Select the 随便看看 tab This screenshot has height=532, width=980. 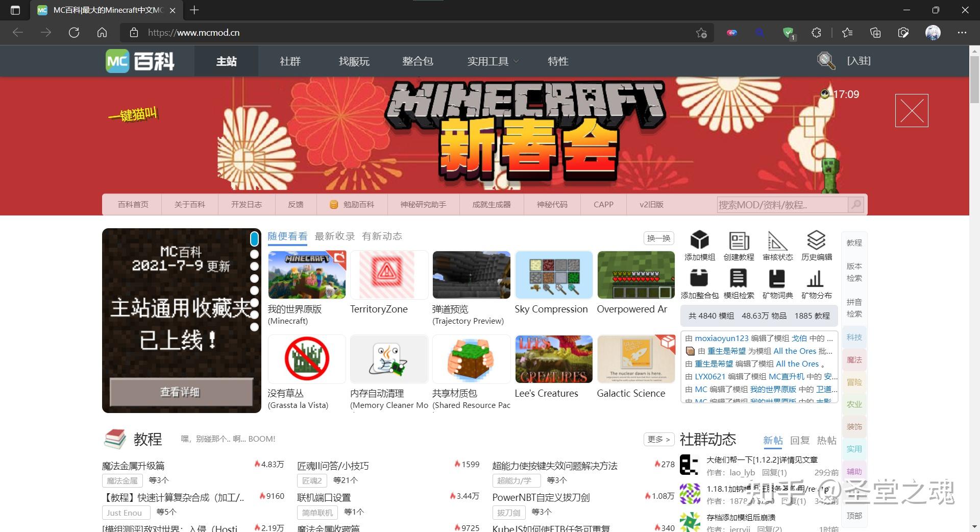tap(287, 236)
